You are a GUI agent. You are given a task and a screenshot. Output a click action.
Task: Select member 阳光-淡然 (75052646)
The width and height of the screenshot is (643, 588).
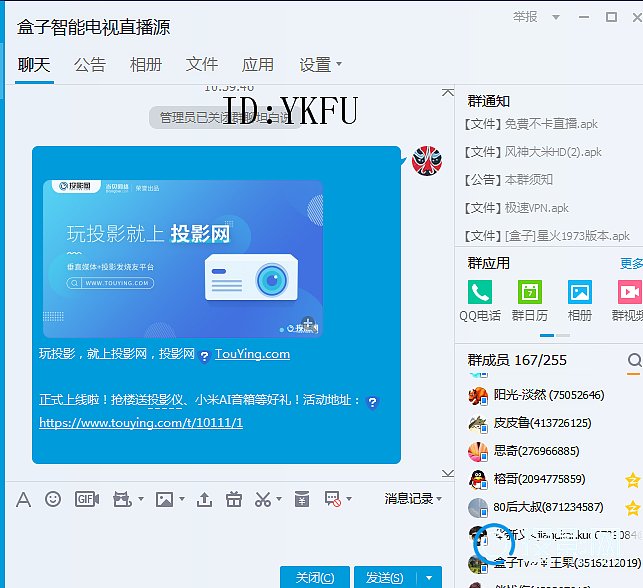[549, 395]
